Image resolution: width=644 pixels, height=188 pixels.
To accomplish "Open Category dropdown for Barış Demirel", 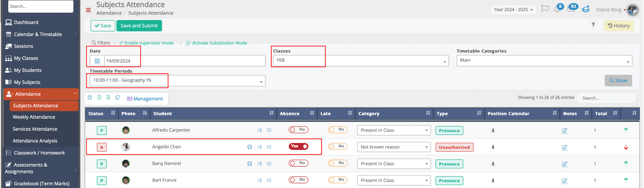I will pos(394,164).
